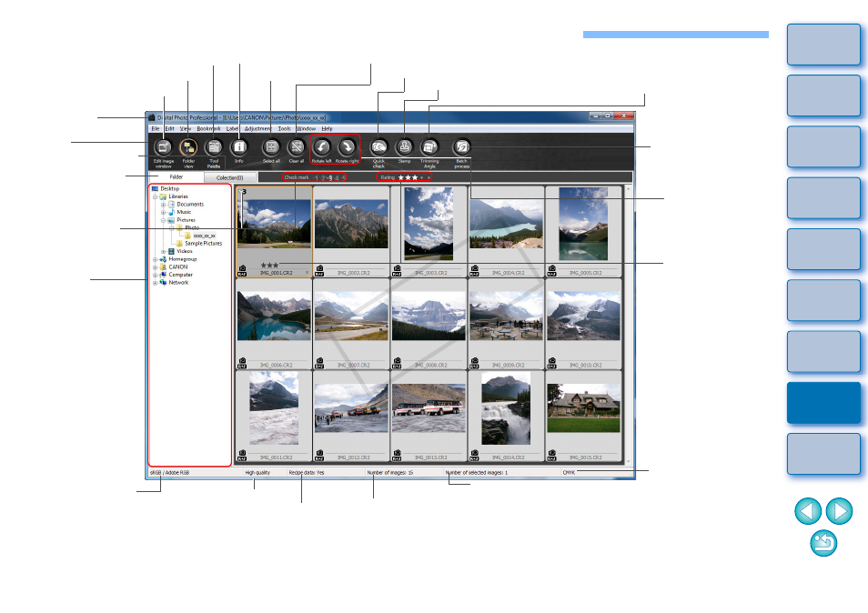Screen dimensions: 868x613
Task: Expand the Homegroup tree node
Action: (x=155, y=259)
